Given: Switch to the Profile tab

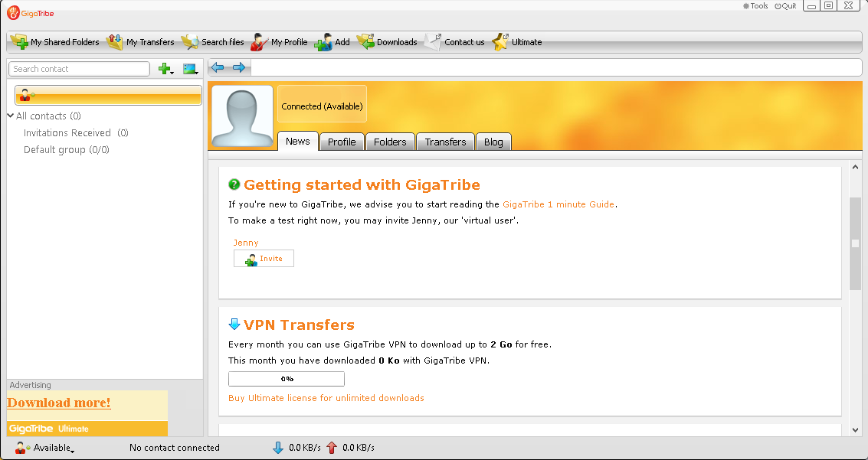Looking at the screenshot, I should pyautogui.click(x=342, y=142).
